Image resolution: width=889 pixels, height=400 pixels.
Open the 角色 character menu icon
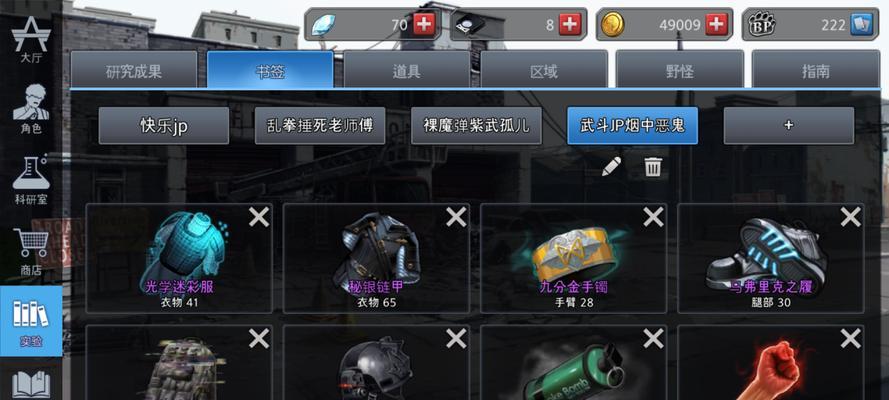31,109
